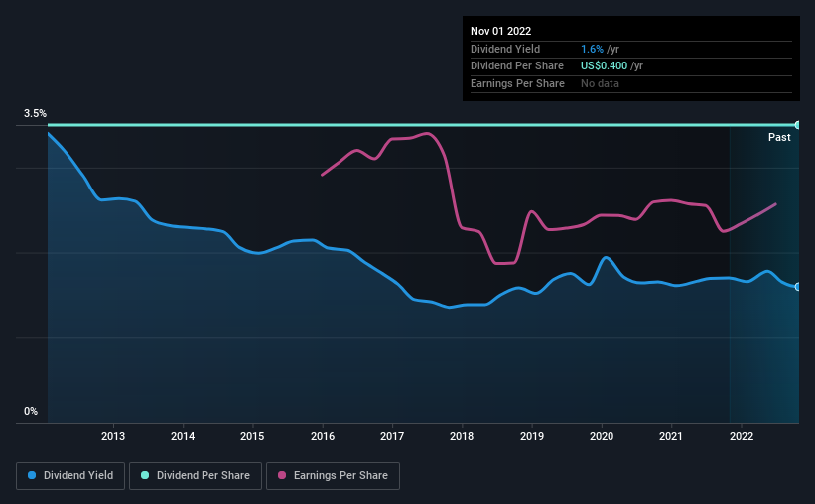Click the blue Dividend Yield legend dot
This screenshot has width=815, height=504.
click(x=33, y=476)
